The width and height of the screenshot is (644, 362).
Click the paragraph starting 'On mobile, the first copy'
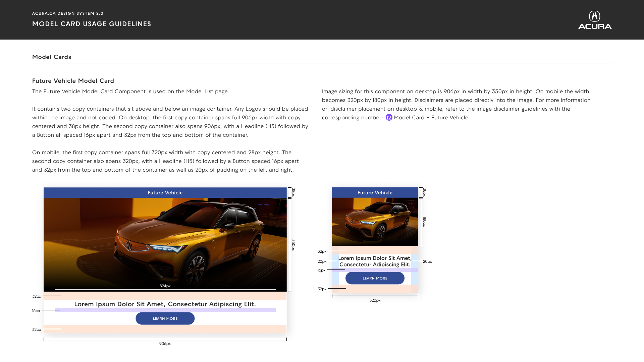(x=165, y=161)
